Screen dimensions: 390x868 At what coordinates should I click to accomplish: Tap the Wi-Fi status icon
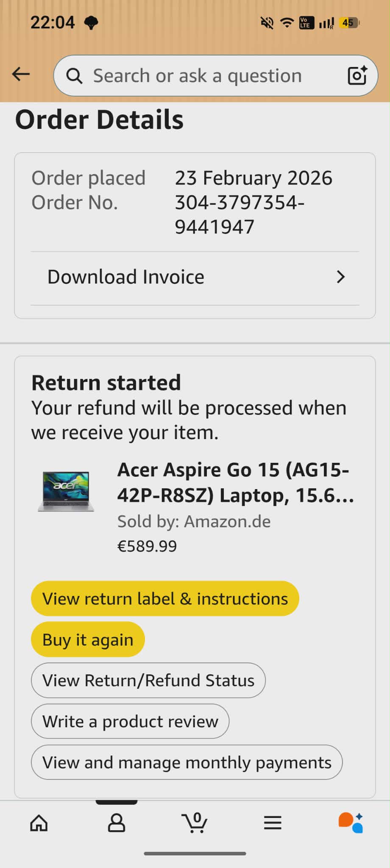(x=287, y=23)
